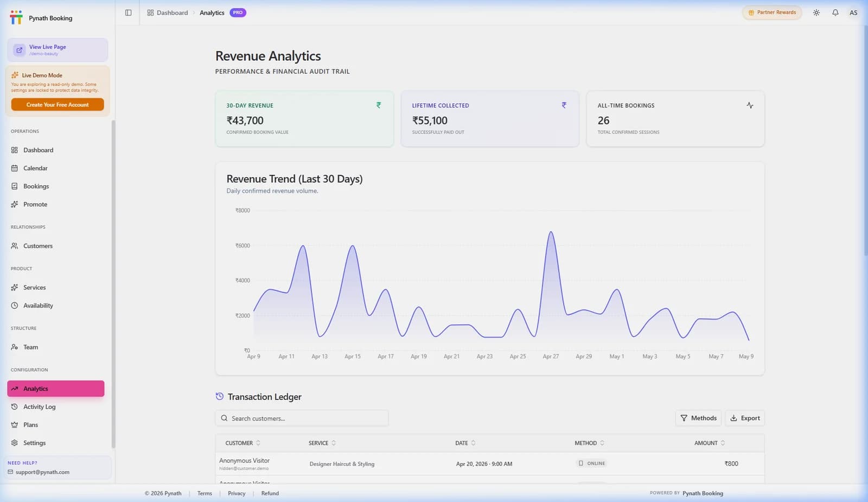Click the support@pynath.com email link

(42, 472)
